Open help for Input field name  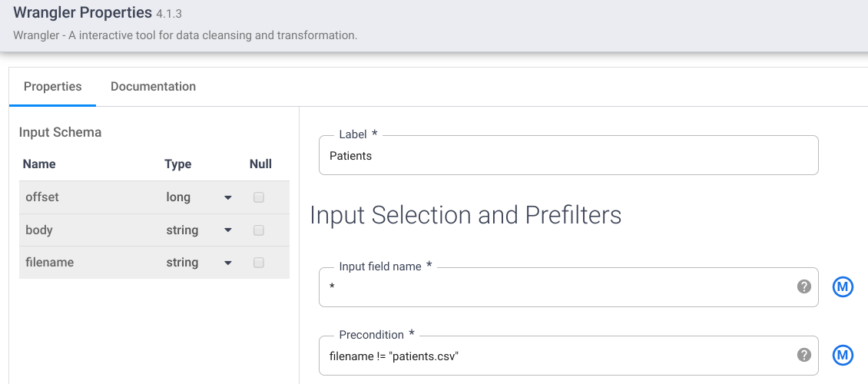(803, 286)
